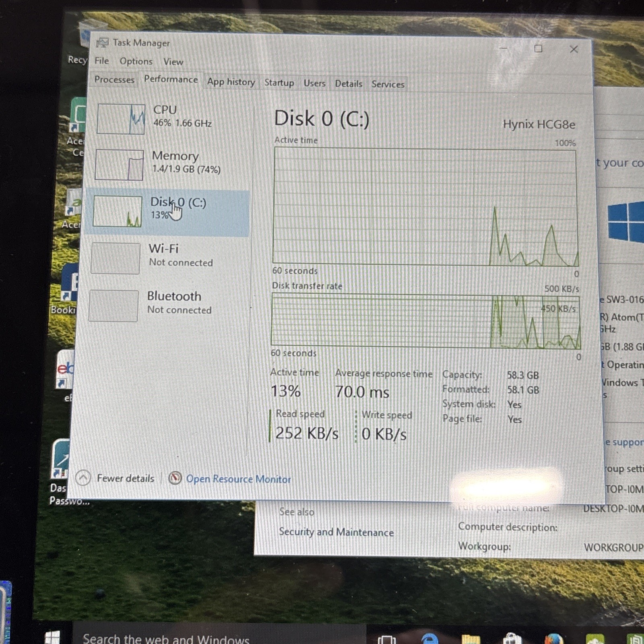Screen dimensions: 644x644
Task: Click the 13% active time value
Action: point(285,391)
